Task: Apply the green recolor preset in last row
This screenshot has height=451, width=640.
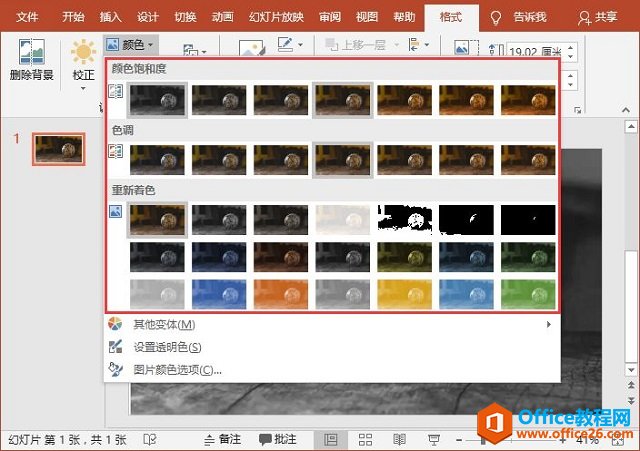Action: point(529,293)
